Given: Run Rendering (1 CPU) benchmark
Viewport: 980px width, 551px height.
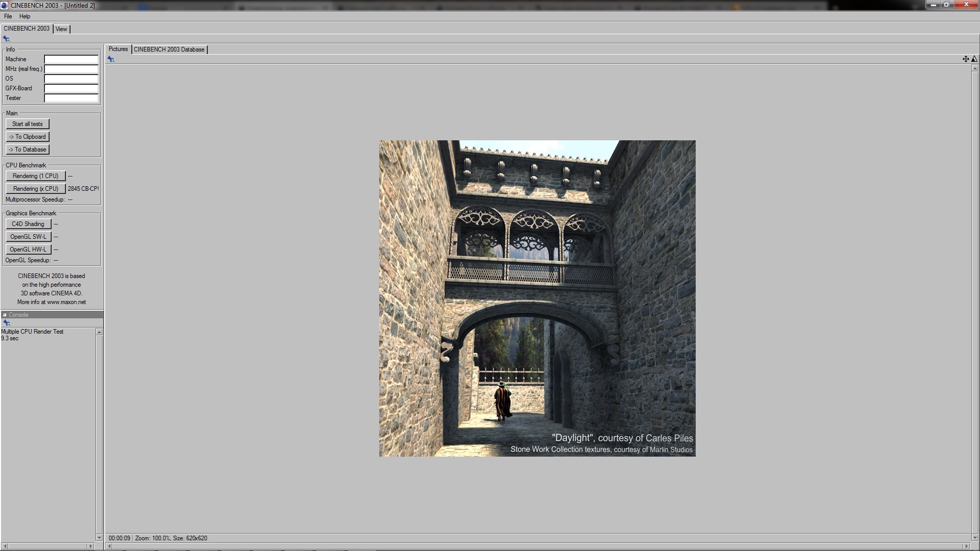Looking at the screenshot, I should pos(36,176).
